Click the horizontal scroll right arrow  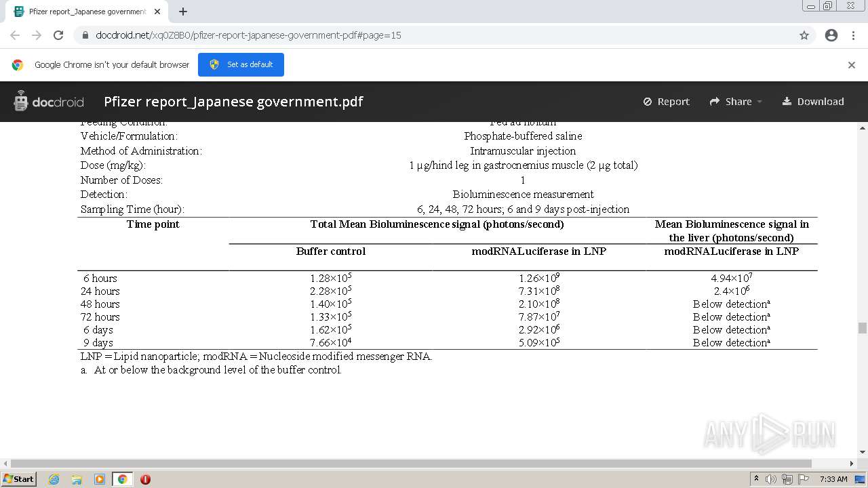852,464
